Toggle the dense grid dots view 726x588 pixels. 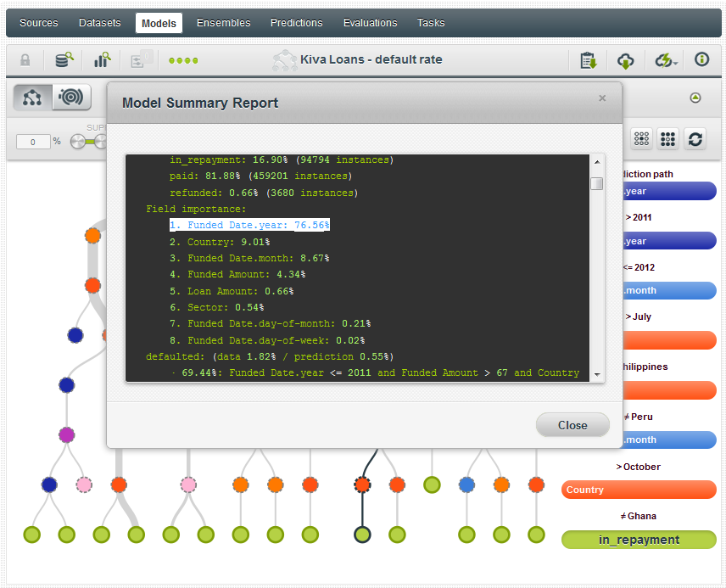[x=667, y=140]
